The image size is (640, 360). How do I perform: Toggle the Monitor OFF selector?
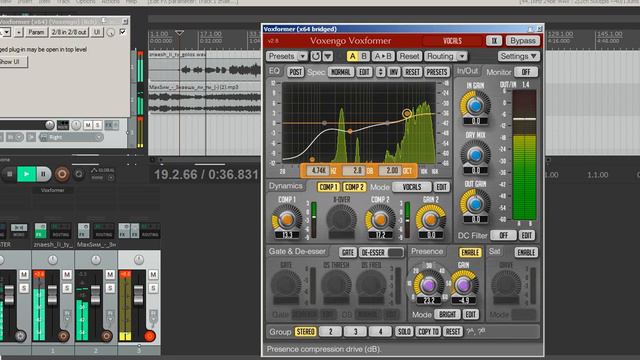pyautogui.click(x=526, y=72)
